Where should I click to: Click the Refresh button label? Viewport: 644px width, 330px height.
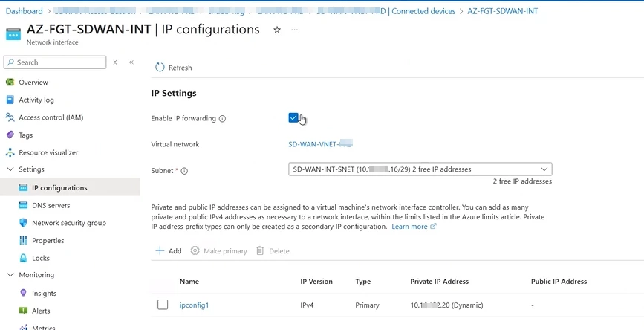tap(180, 68)
